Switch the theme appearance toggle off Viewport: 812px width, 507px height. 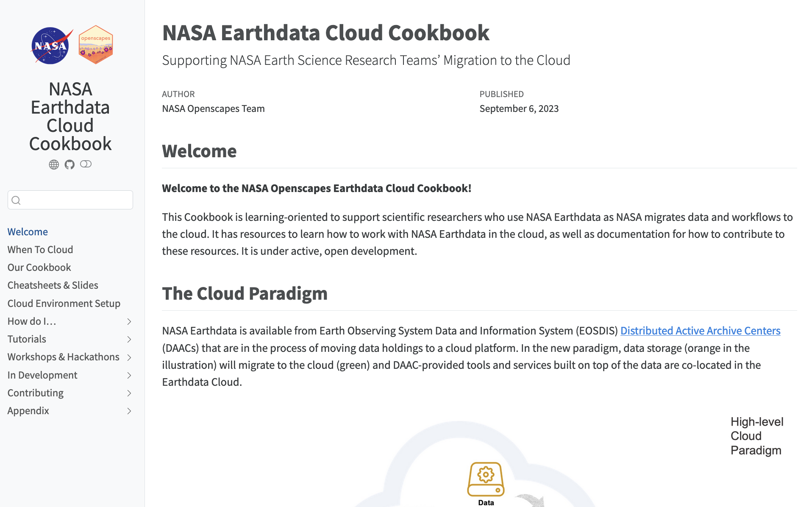(86, 164)
